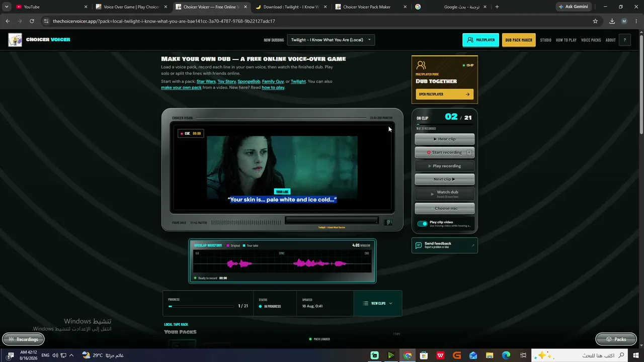This screenshot has height=362, width=644.
Task: Open the Voice Packs menu item
Action: [591, 40]
